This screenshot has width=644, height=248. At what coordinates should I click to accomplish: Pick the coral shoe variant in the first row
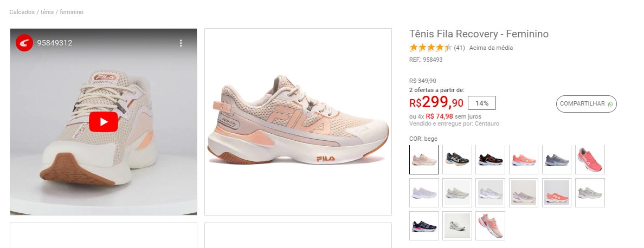[x=524, y=160]
